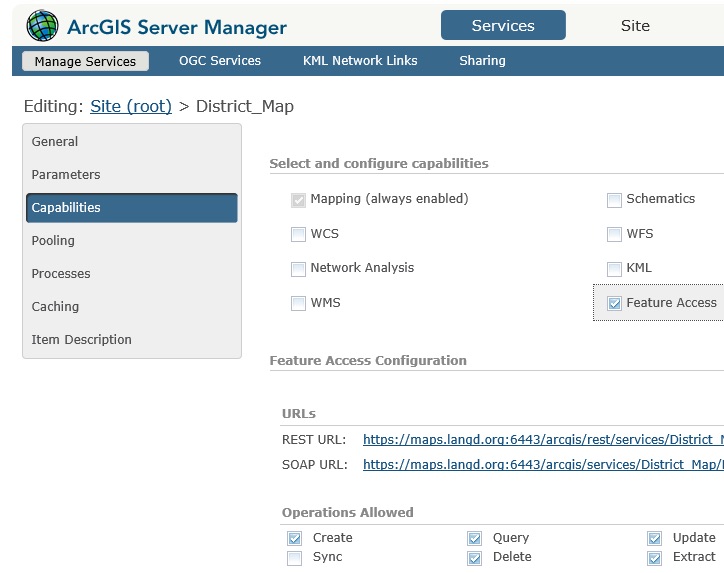Click the ArcGIS globe logo icon
Image resolution: width=724 pixels, height=573 pixels.
pos(42,26)
